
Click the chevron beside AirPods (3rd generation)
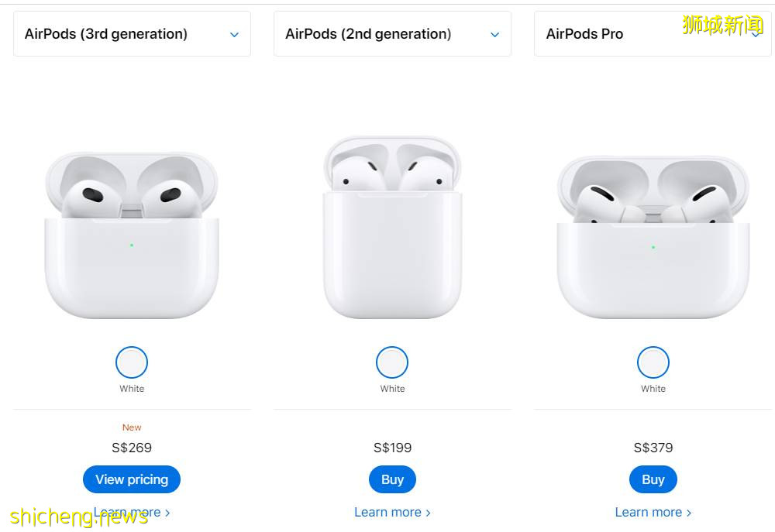click(x=234, y=35)
